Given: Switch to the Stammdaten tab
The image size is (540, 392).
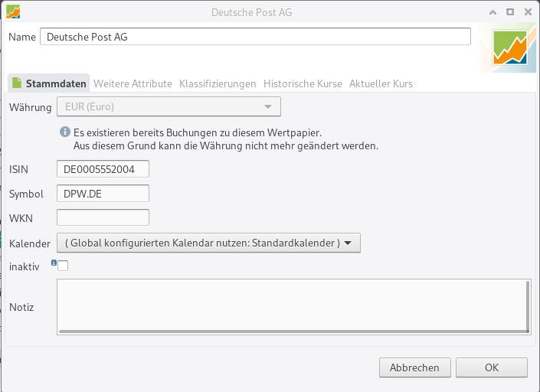Looking at the screenshot, I should (49, 83).
